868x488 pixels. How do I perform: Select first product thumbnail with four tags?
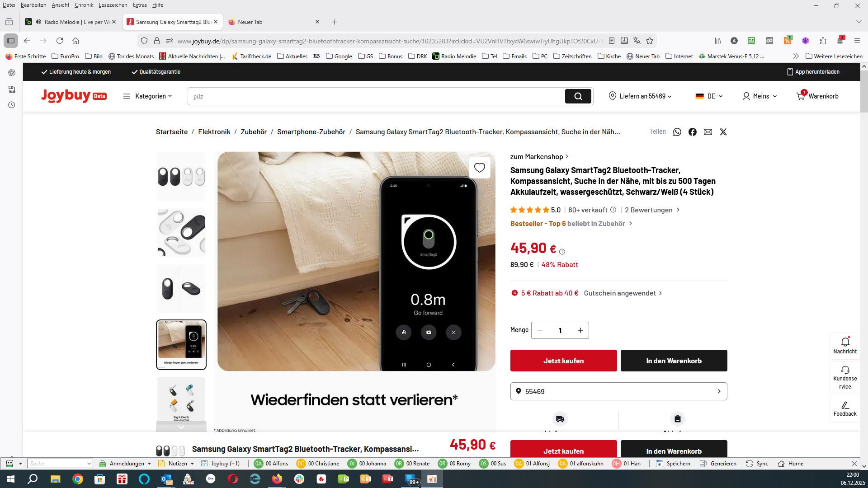click(181, 177)
